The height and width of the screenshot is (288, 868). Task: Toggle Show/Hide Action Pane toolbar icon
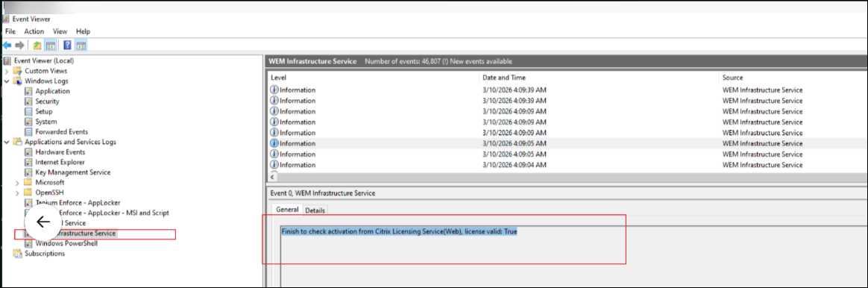(x=81, y=46)
